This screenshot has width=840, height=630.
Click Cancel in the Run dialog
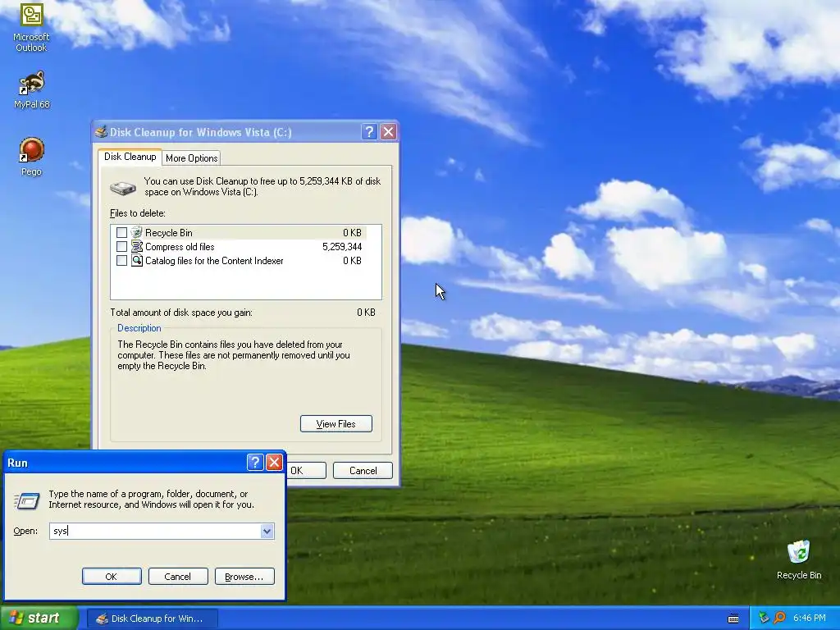[x=178, y=577]
